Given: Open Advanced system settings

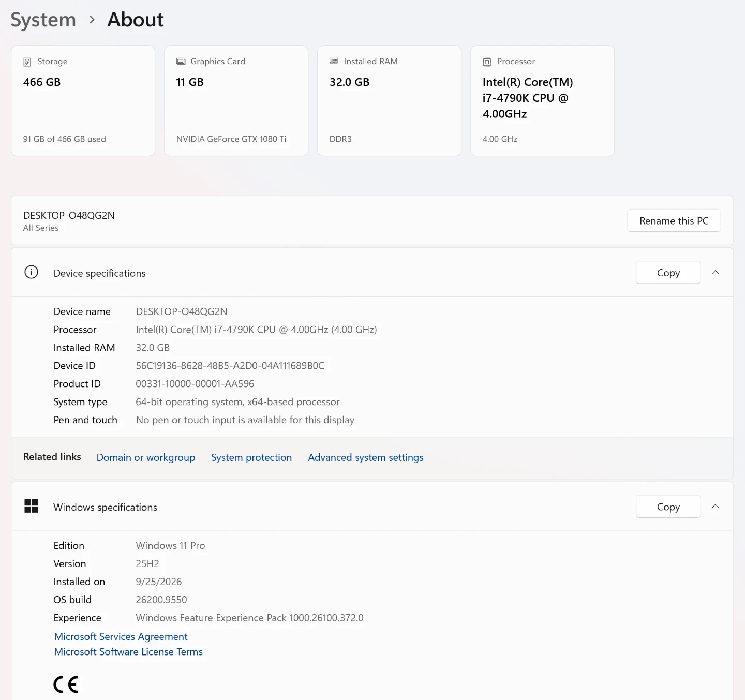Looking at the screenshot, I should (366, 457).
